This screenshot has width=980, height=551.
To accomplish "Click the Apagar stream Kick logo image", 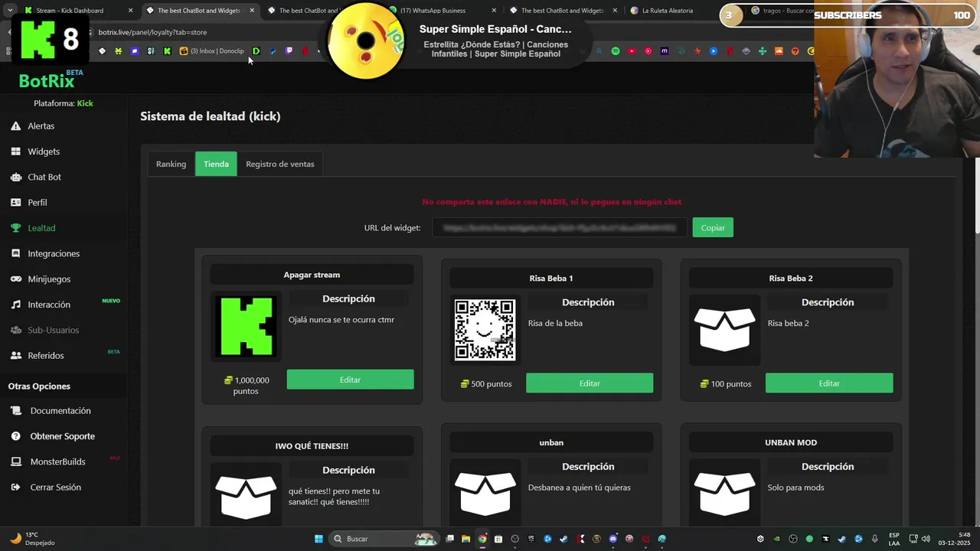I will tap(247, 327).
